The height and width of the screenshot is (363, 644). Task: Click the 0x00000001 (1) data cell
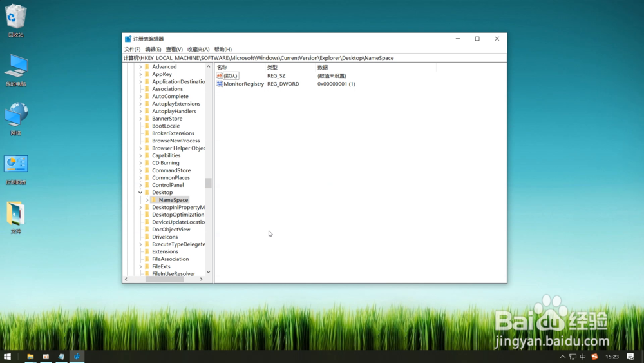pyautogui.click(x=336, y=84)
